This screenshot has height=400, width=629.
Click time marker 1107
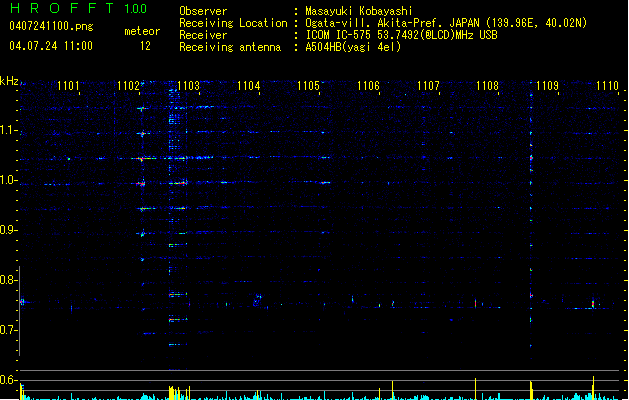coord(428,86)
